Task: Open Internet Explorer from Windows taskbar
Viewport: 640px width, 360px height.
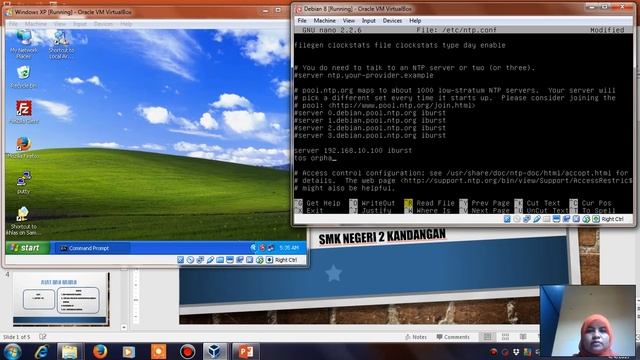Action: click(x=42, y=351)
